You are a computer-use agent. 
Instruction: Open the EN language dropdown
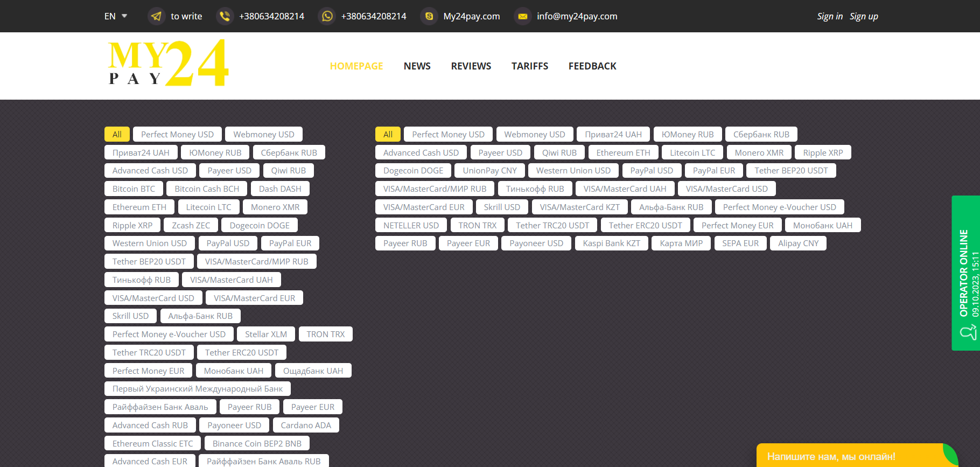pyautogui.click(x=116, y=16)
